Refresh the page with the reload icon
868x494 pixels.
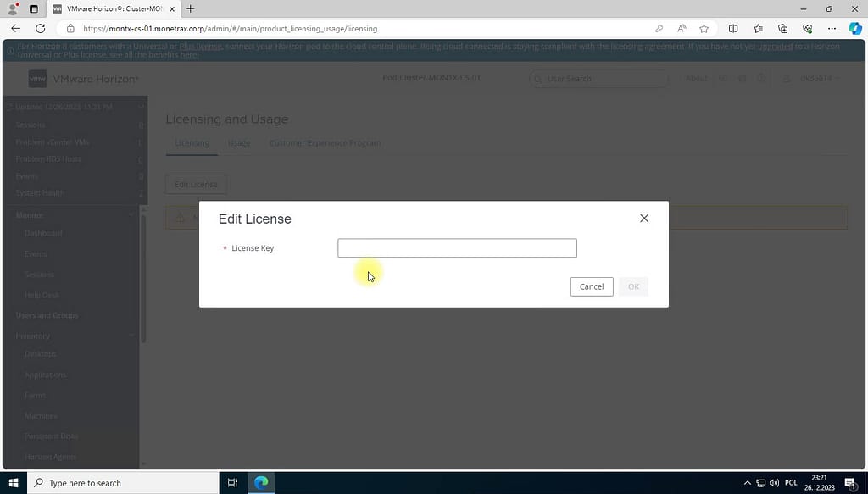coord(40,28)
